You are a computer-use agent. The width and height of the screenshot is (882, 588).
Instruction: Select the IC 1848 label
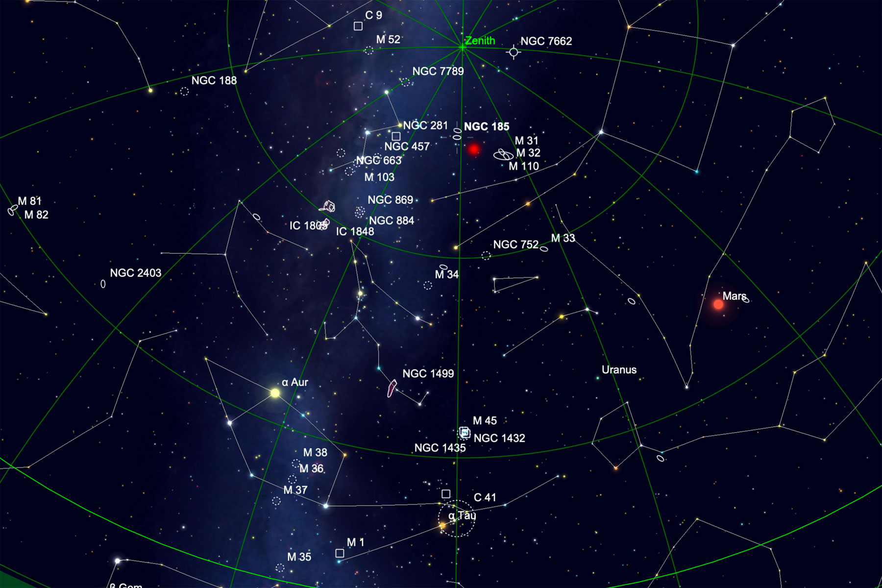click(x=355, y=231)
